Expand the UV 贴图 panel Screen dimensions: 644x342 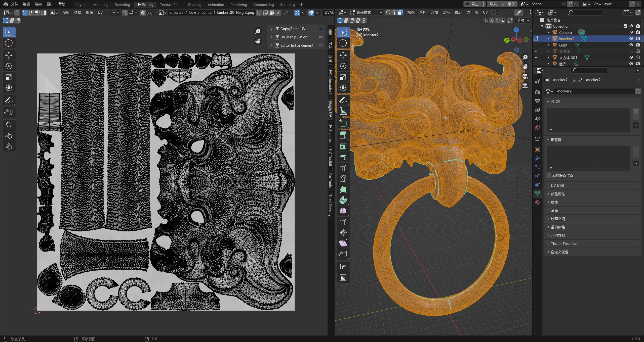[x=557, y=186]
